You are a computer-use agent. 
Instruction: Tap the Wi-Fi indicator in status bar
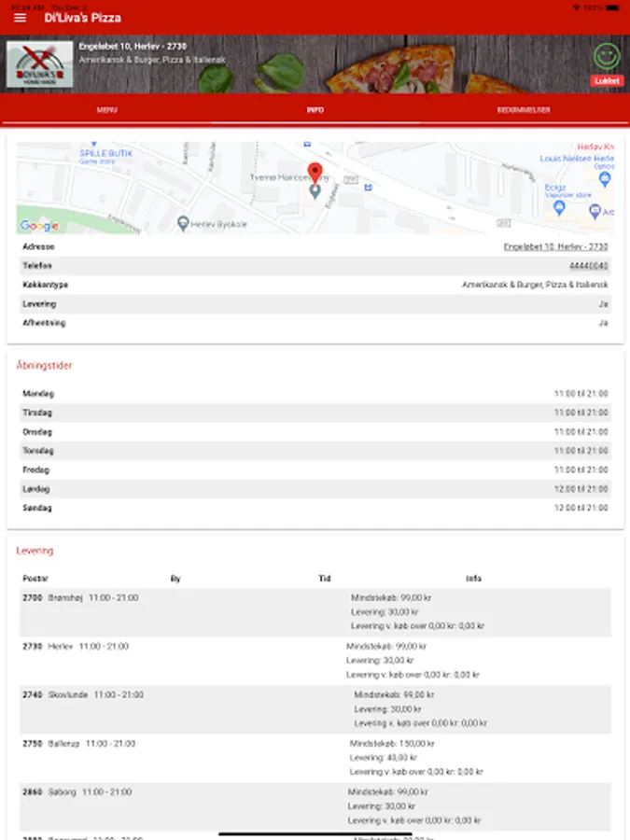576,7
